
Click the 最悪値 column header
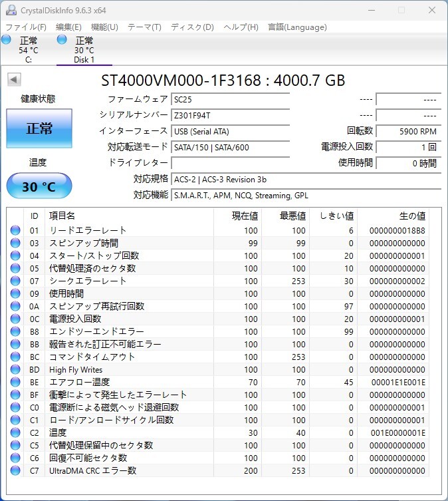coord(285,216)
